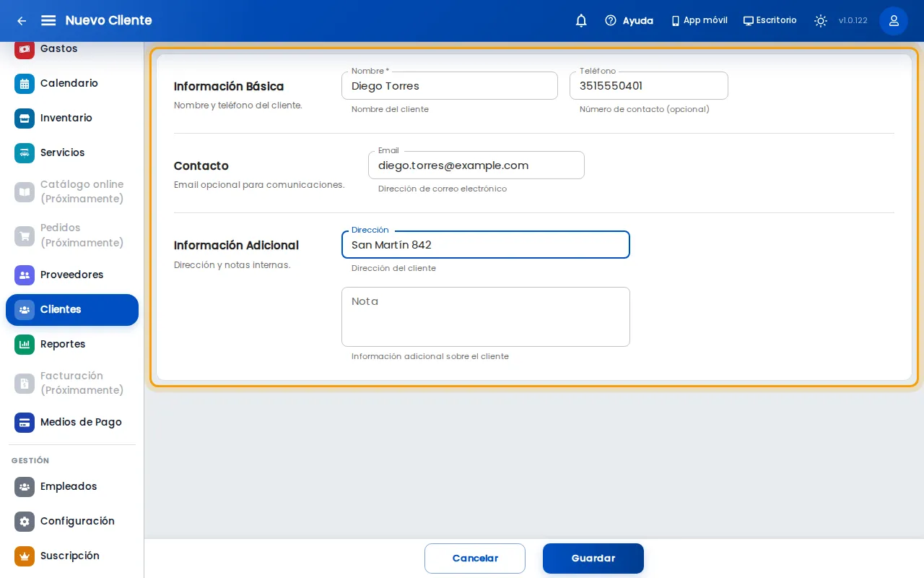
Task: Click inside the Nota text area
Action: tap(486, 316)
